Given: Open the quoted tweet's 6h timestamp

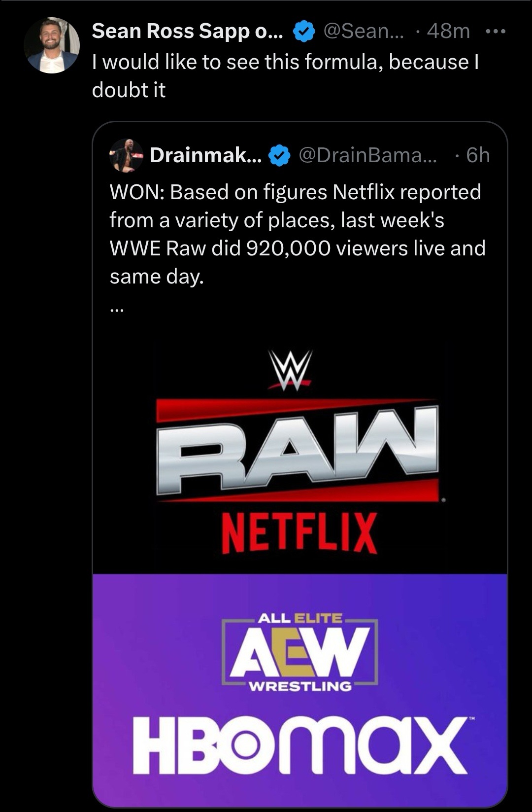Looking at the screenshot, I should click(477, 155).
